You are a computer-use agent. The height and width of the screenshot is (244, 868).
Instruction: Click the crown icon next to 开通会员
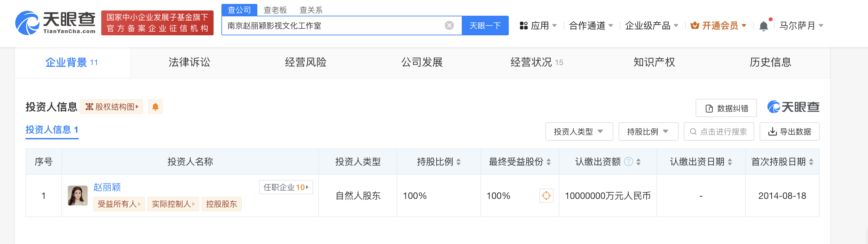695,25
